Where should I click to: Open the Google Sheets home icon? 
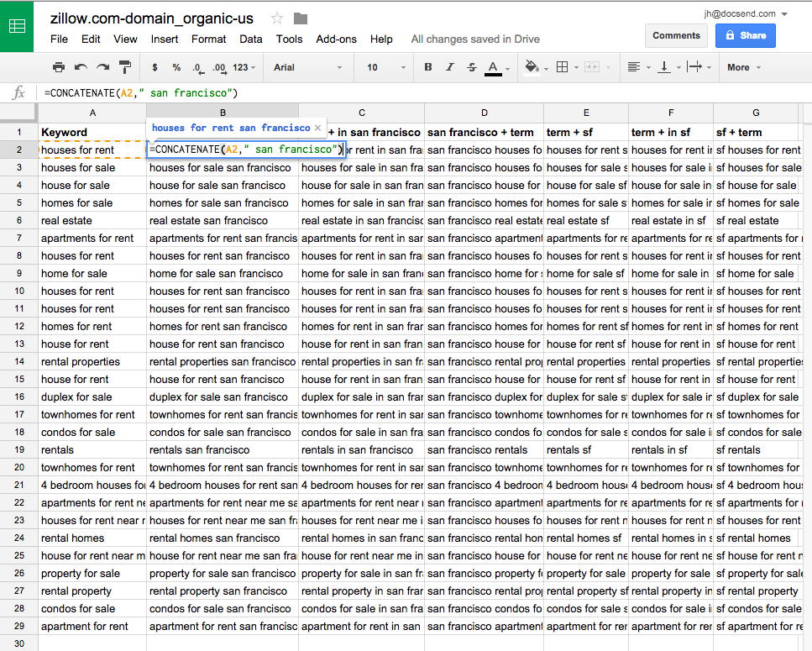tap(17, 26)
